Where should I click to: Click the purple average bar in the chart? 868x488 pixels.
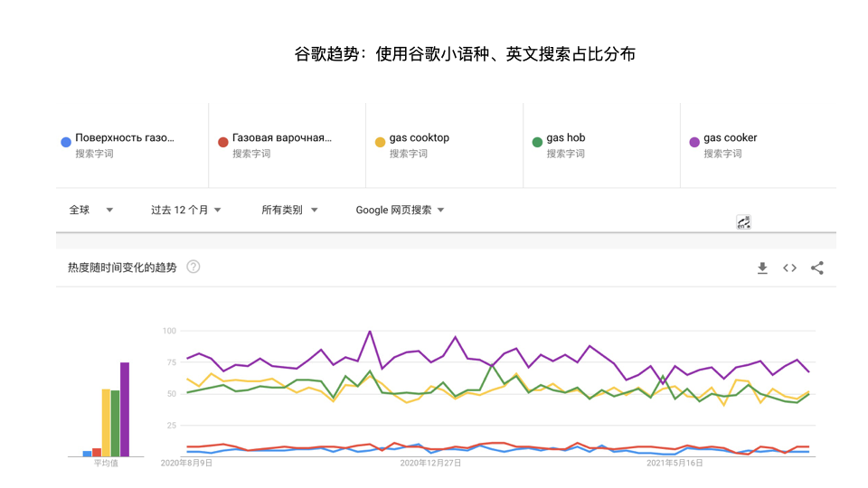[125, 409]
